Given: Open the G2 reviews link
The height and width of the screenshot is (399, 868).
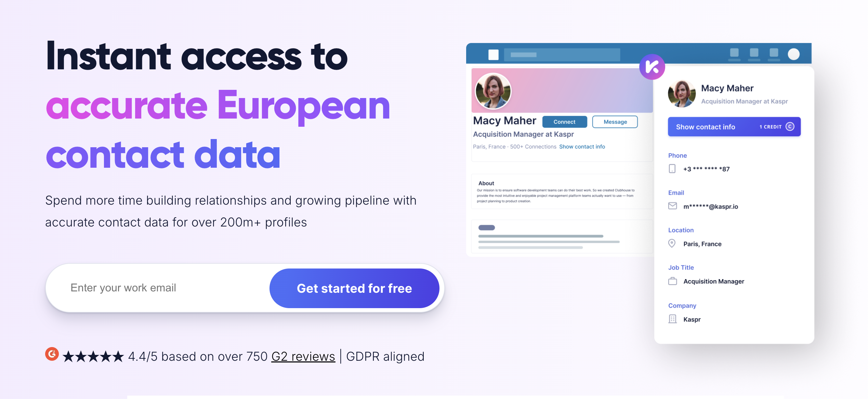Looking at the screenshot, I should (x=303, y=357).
